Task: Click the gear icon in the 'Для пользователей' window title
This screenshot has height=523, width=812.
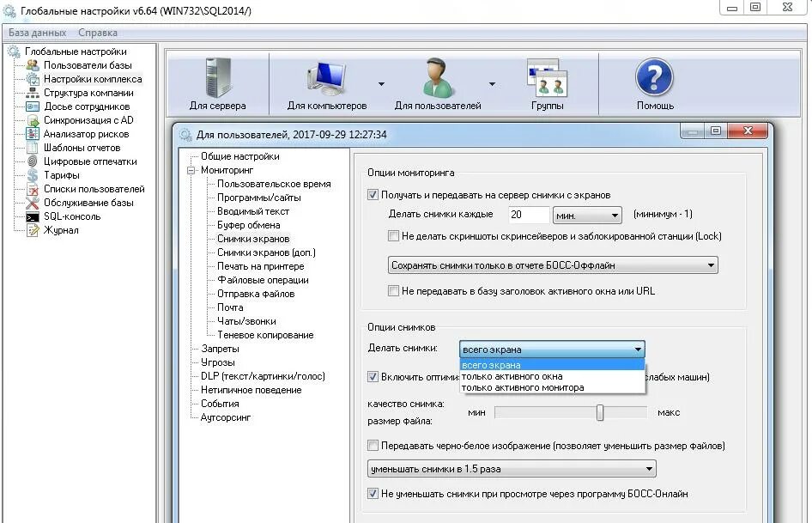Action: coord(185,135)
